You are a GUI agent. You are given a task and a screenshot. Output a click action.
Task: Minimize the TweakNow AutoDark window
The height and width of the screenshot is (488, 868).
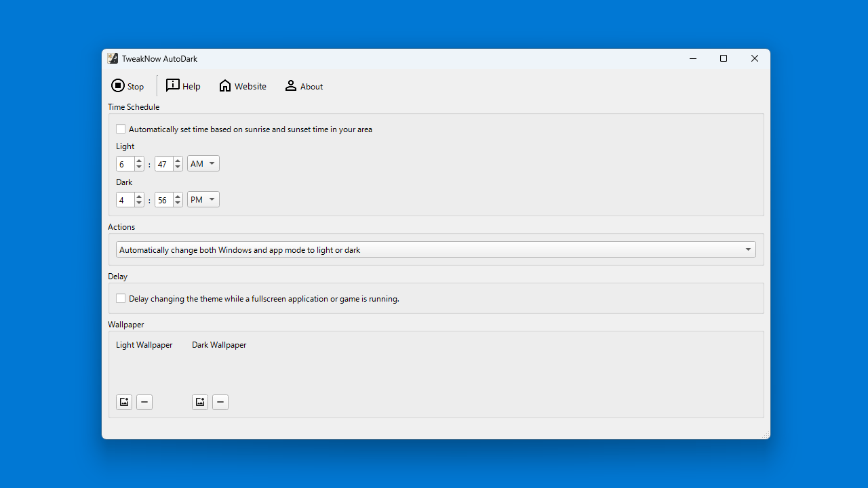[x=693, y=58]
